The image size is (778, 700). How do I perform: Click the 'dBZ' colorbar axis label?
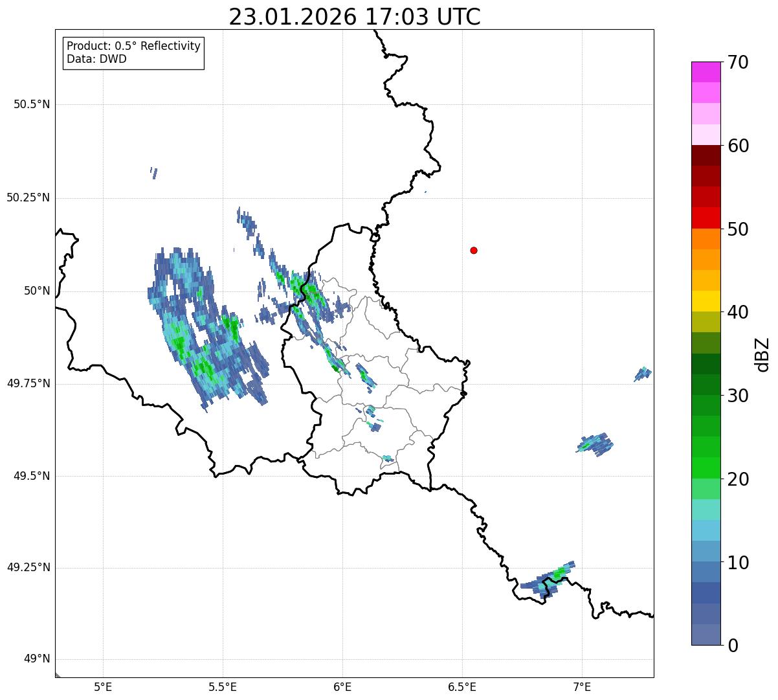tap(762, 354)
